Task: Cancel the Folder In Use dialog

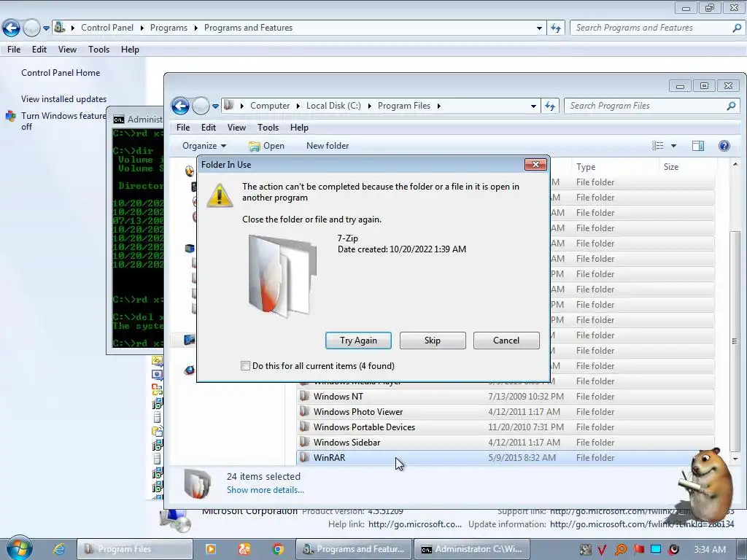Action: pyautogui.click(x=506, y=341)
